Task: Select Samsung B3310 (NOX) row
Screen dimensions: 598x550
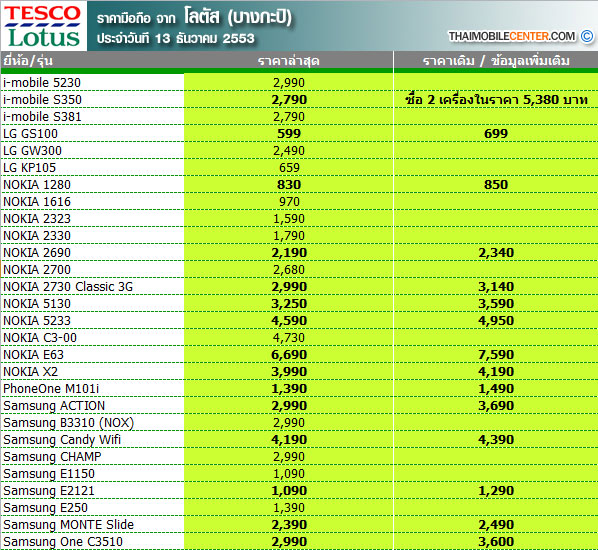Action: 299,423
